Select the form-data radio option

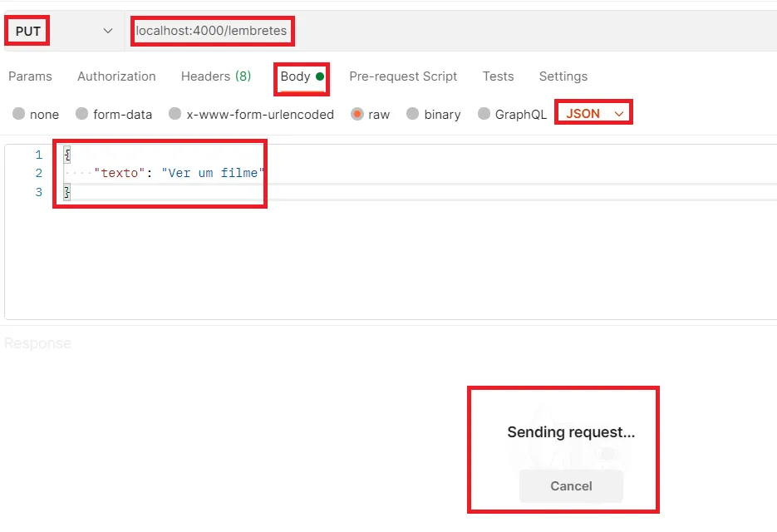[81, 114]
